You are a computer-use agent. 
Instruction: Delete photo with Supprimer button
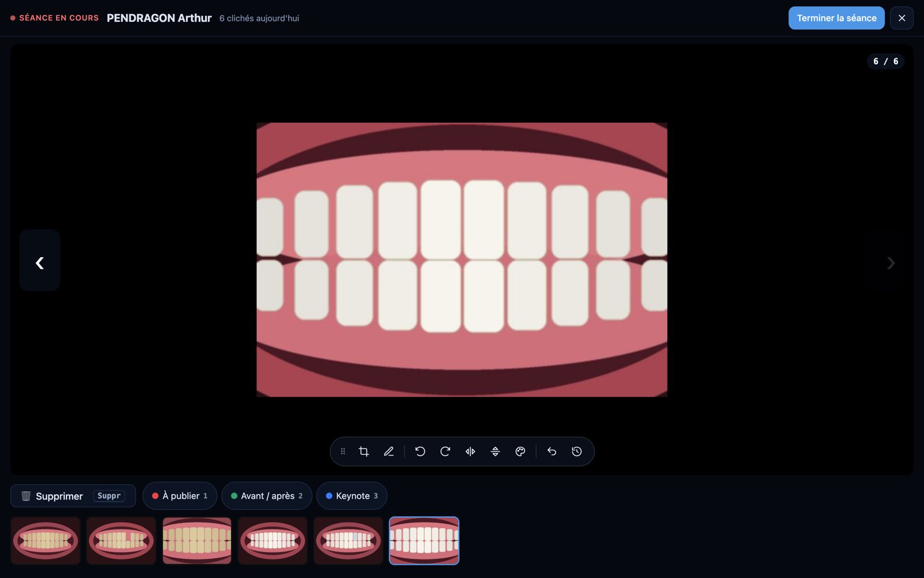(x=73, y=496)
